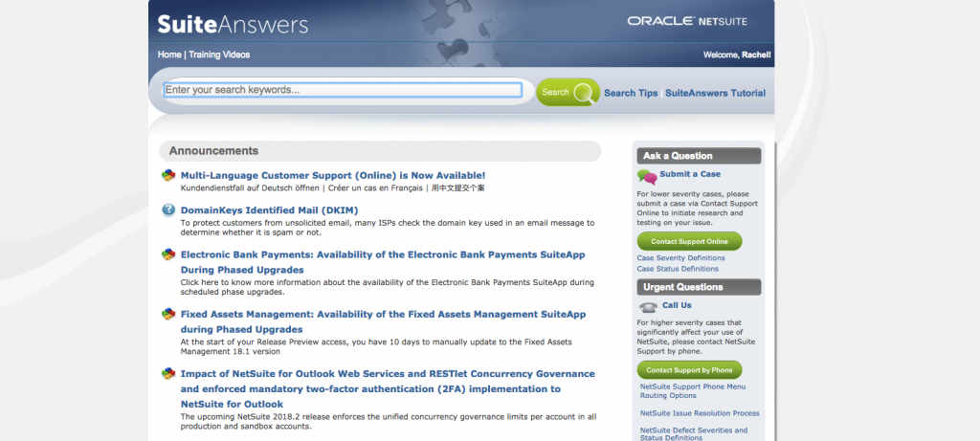
Task: Open the Training Videos menu item
Action: click(219, 55)
